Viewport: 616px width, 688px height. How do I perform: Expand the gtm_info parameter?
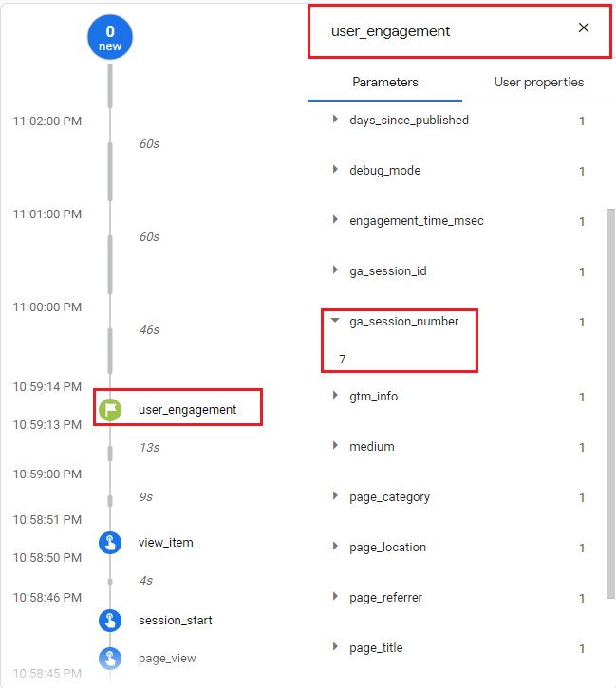click(x=336, y=395)
